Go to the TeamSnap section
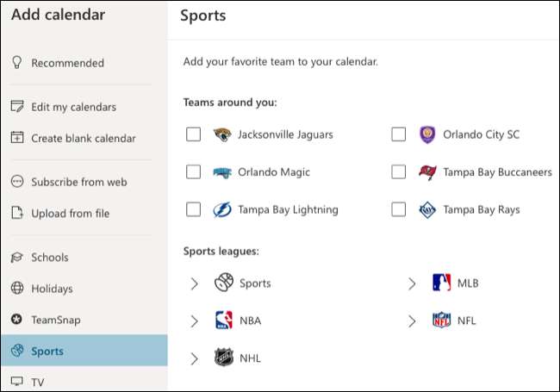 point(55,320)
